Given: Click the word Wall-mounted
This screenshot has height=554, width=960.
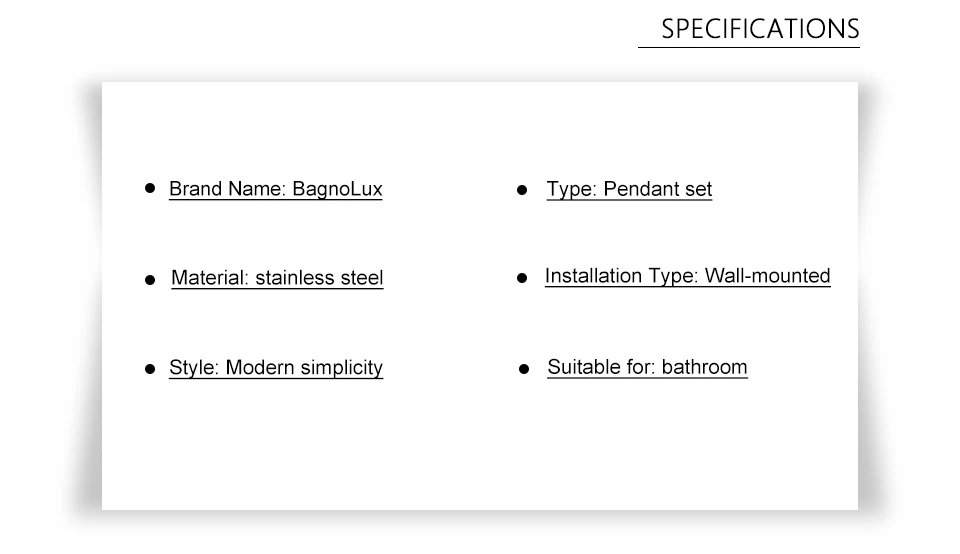Looking at the screenshot, I should (x=767, y=276).
